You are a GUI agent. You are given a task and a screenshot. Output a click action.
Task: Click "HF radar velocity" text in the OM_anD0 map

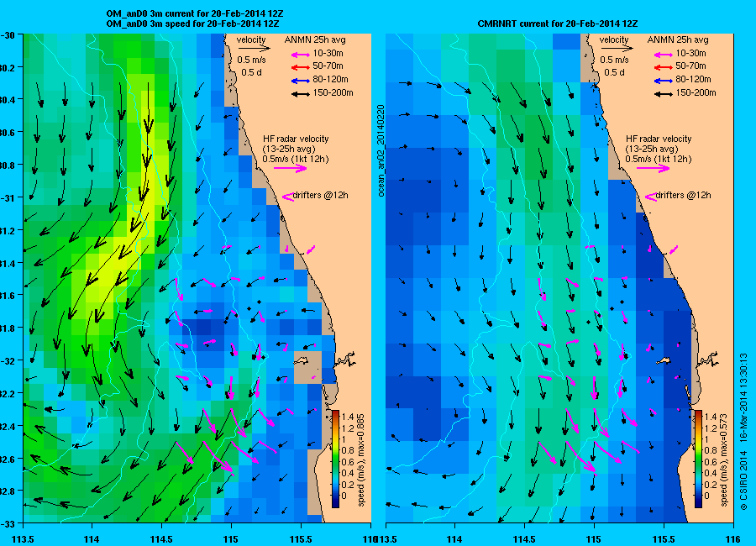(x=296, y=139)
